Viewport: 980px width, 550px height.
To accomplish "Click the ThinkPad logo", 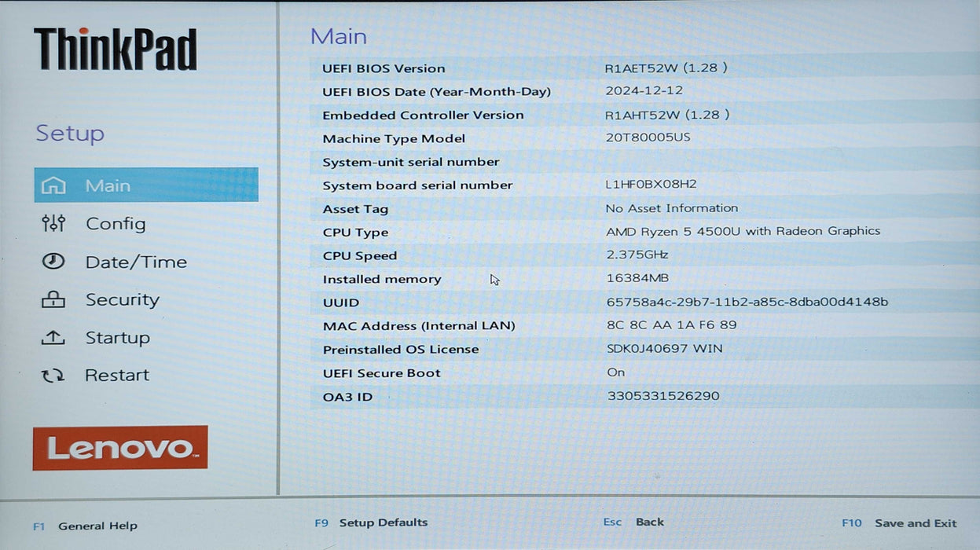I will 115,49.
